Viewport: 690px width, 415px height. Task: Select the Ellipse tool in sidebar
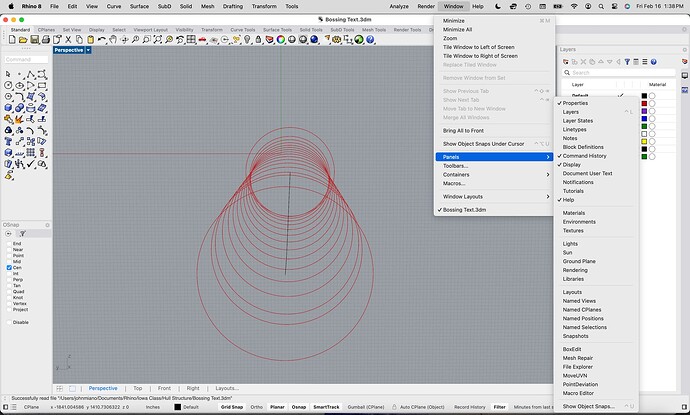tap(19, 85)
